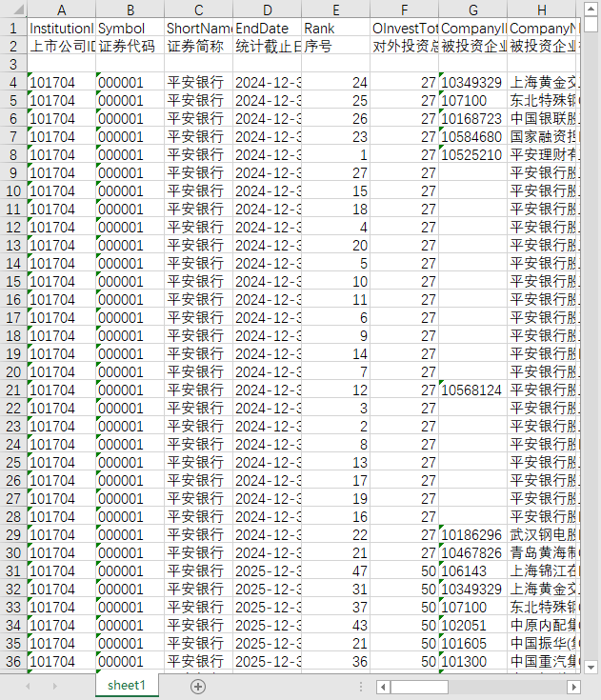
Task: Select company ID cell 10584680
Action: pos(472,136)
